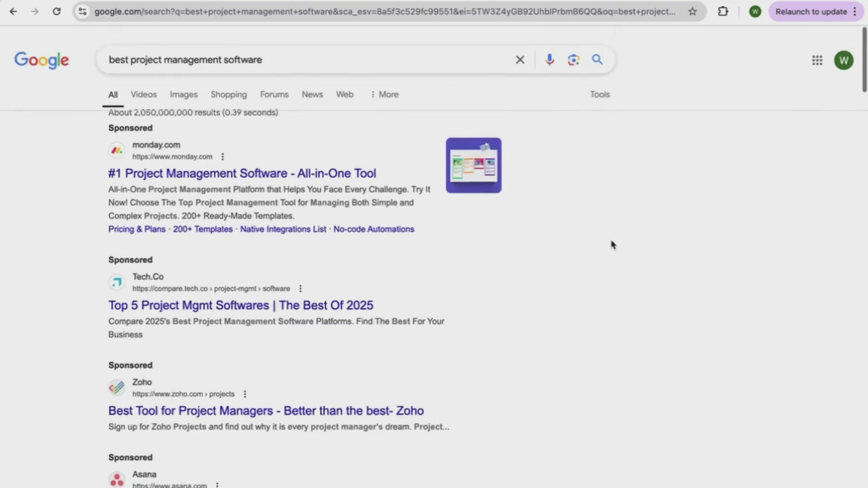The height and width of the screenshot is (488, 868).
Task: Open Tech.Co ad three-dot menu
Action: 300,289
